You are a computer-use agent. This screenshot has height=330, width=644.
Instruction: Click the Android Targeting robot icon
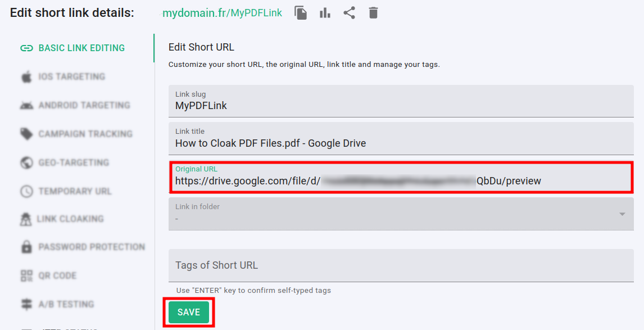(x=26, y=106)
